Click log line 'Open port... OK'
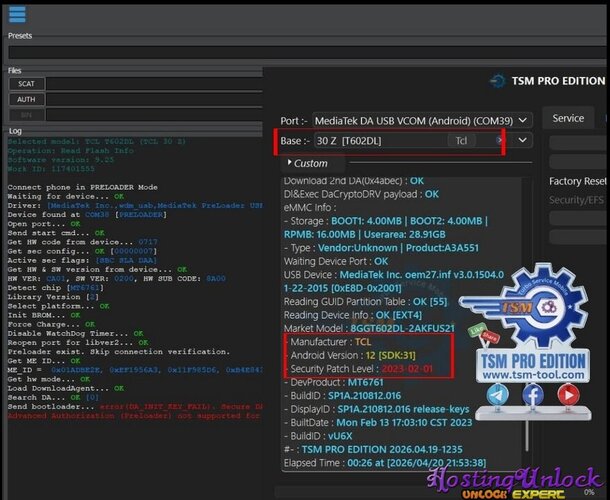This screenshot has height=500, width=610. coord(44,224)
